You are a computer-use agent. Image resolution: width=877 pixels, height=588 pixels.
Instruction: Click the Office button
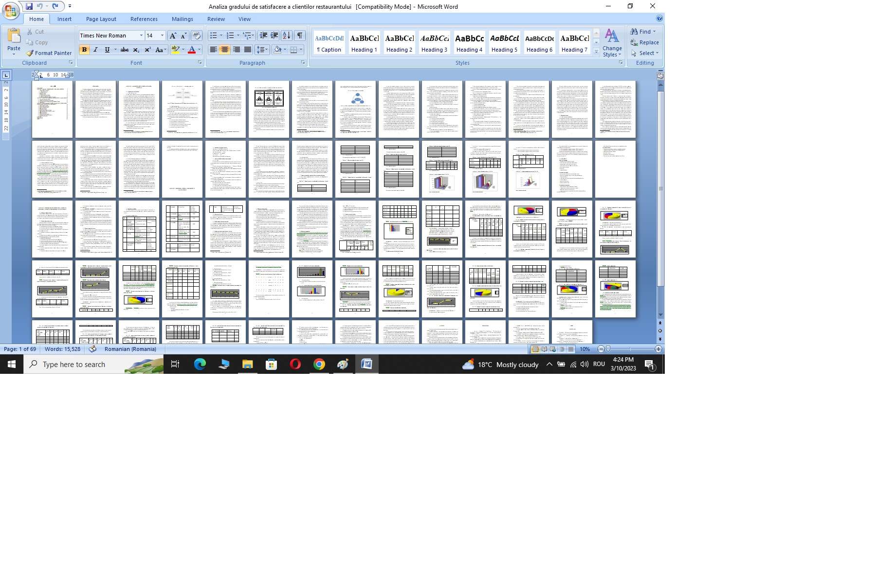[x=11, y=11]
